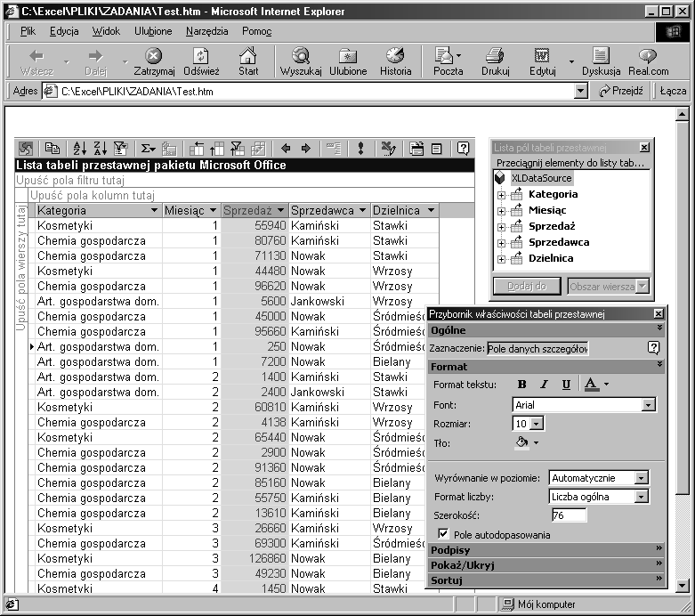Collapse the Ogólne section header
Image resolution: width=695 pixels, height=616 pixels.
coord(546,330)
